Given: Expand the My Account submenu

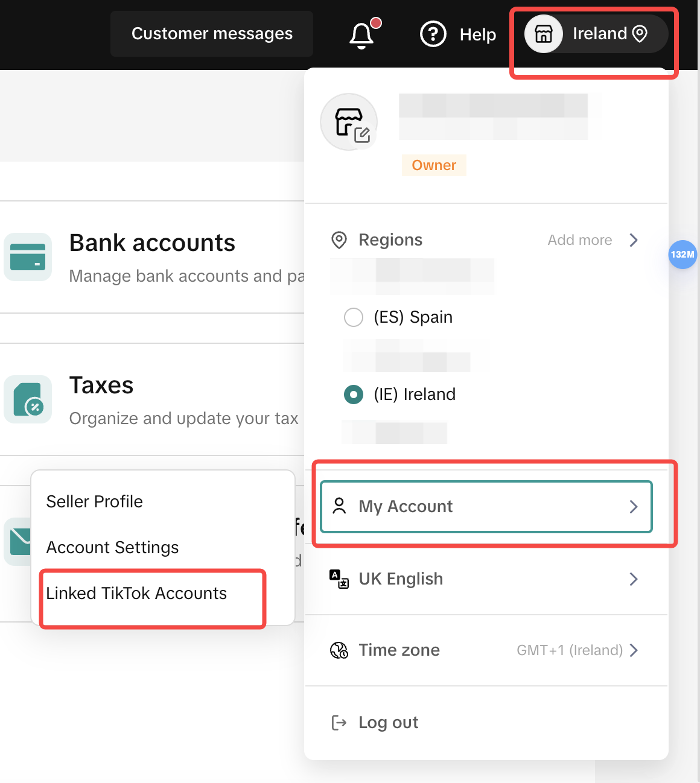Looking at the screenshot, I should pyautogui.click(x=486, y=507).
